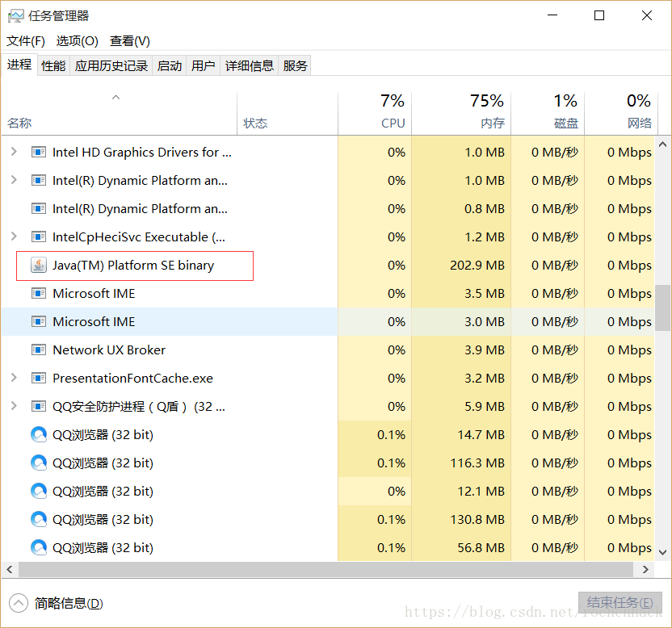Click the Task Manager title bar icon
Screen dimensions: 672x628
click(x=16, y=16)
